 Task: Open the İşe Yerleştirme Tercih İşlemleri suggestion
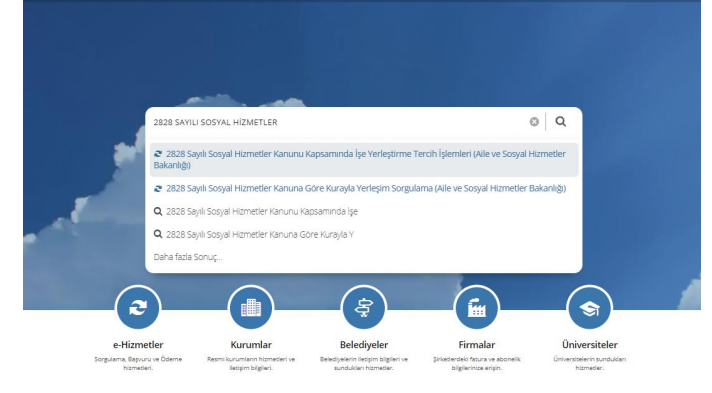click(364, 159)
